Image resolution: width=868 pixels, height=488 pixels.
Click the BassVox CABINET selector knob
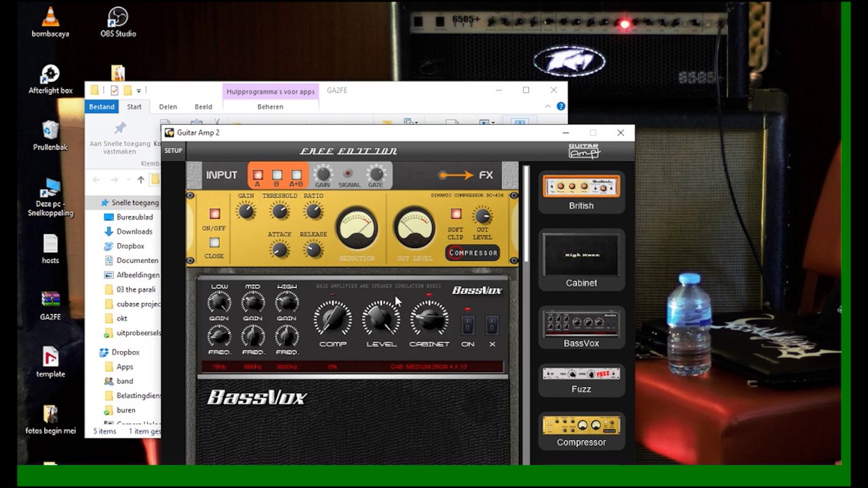click(429, 319)
